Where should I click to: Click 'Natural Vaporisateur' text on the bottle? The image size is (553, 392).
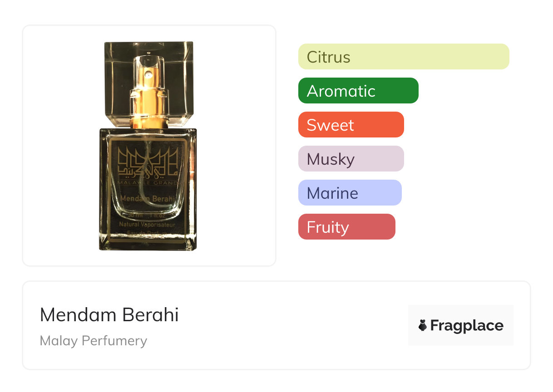[x=148, y=225]
